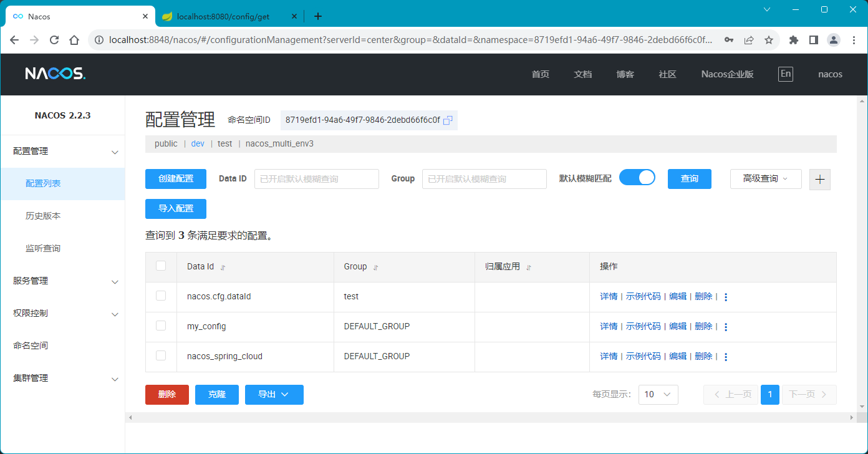Open 监听查询 in the sidebar

click(62, 249)
